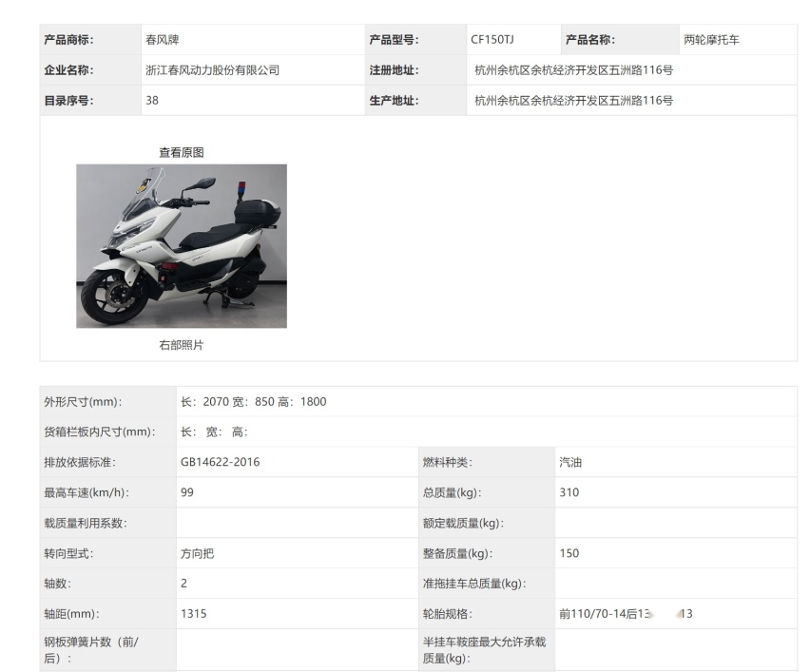Click the 产品名称 label
810x672 pixels.
(590, 40)
